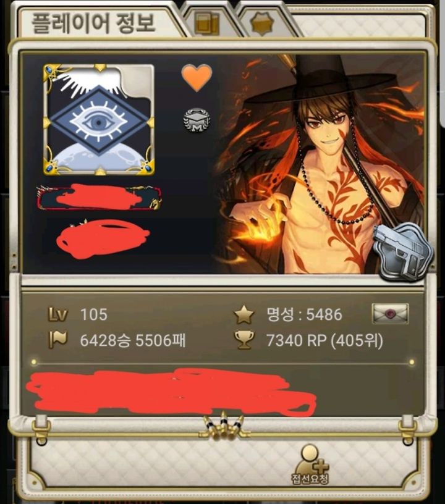Image resolution: width=445 pixels, height=504 pixels.
Task: Click the flag win-loss record icon
Action: point(58,340)
